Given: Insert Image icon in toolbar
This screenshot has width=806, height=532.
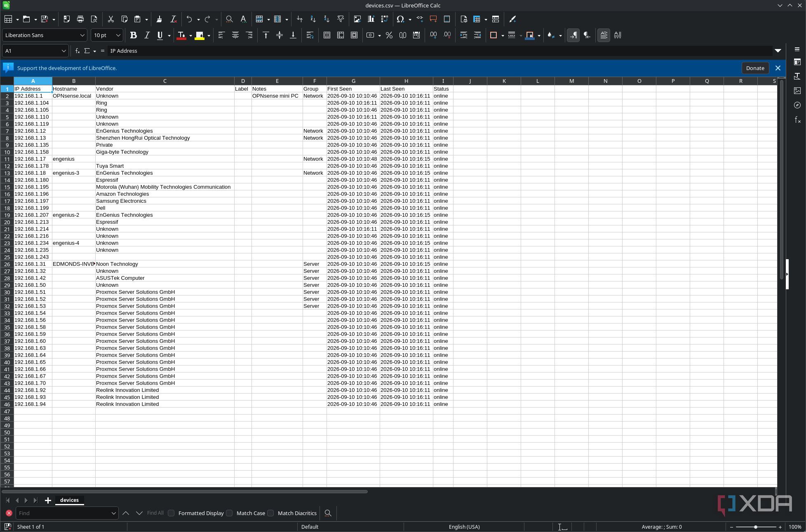Looking at the screenshot, I should (x=357, y=19).
